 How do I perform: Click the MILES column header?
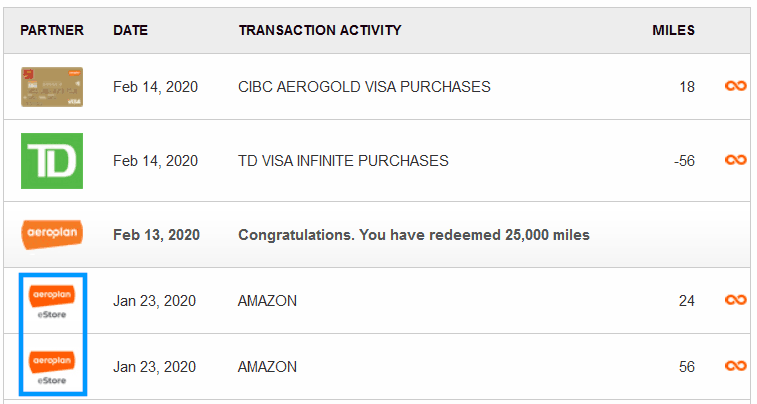tap(673, 30)
